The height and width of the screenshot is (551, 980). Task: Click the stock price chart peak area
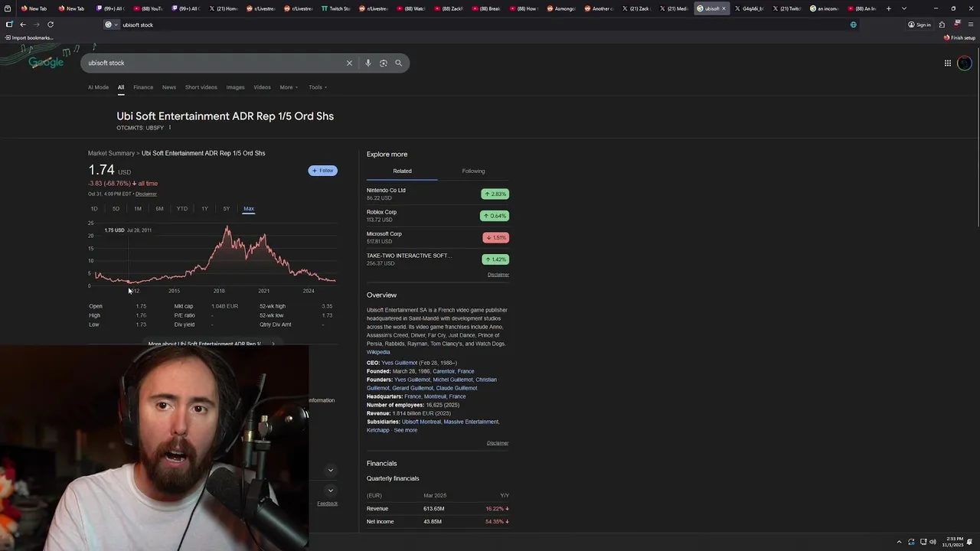click(x=227, y=230)
